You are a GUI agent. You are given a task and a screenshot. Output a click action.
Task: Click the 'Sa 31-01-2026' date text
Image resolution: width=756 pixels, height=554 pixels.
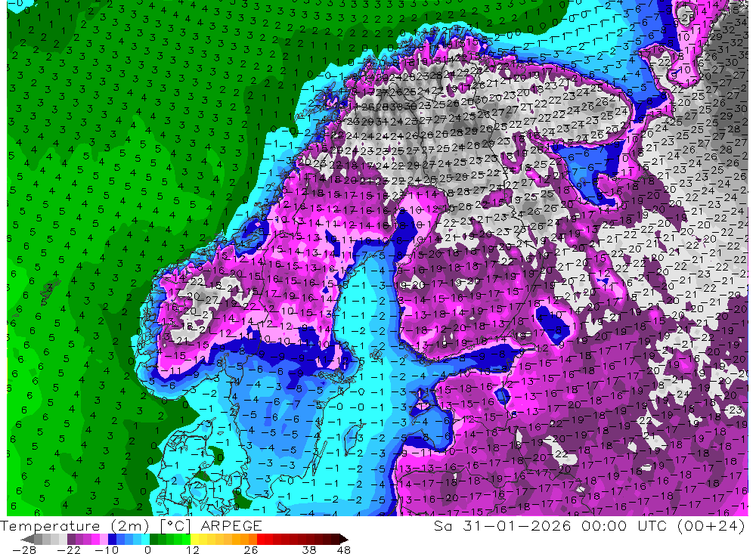tap(502, 525)
